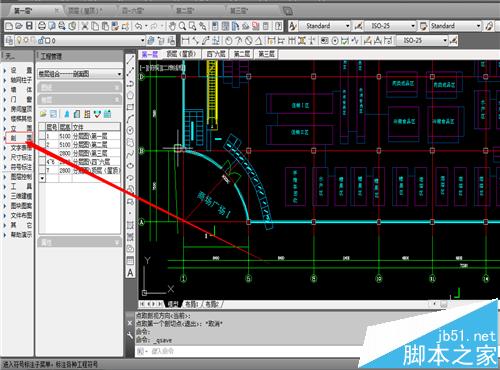Switch to the 布局2 layout tab

(212, 304)
